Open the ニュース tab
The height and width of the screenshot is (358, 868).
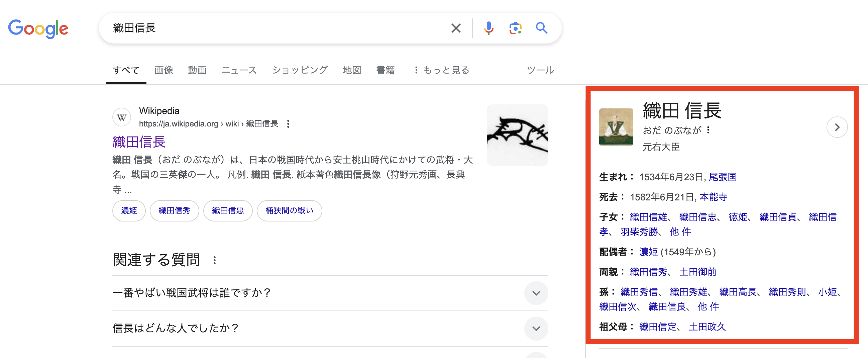tap(239, 70)
